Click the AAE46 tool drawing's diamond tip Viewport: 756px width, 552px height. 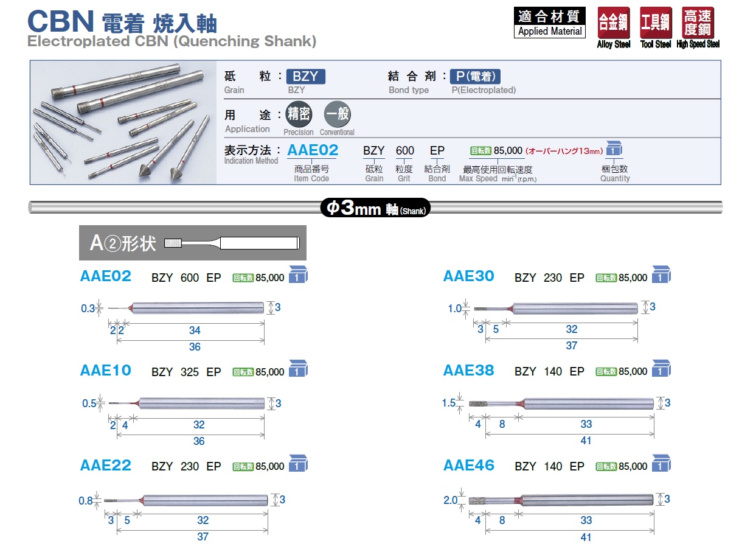[476, 501]
